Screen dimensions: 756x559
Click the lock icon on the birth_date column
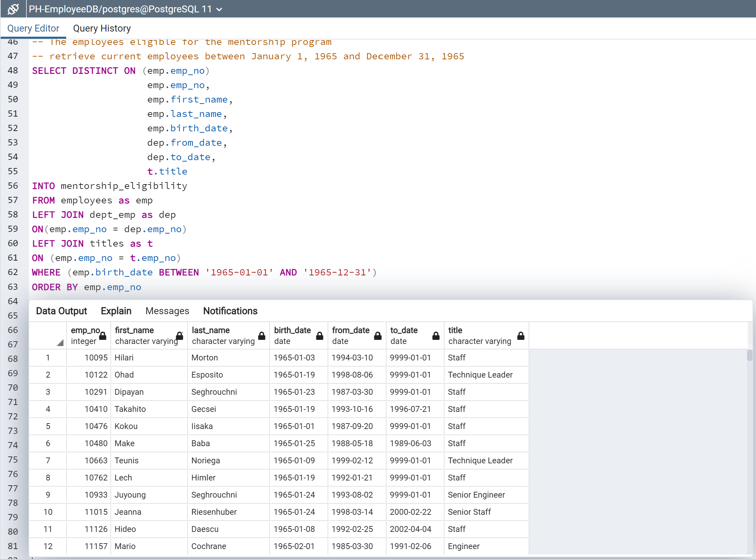[x=319, y=337]
